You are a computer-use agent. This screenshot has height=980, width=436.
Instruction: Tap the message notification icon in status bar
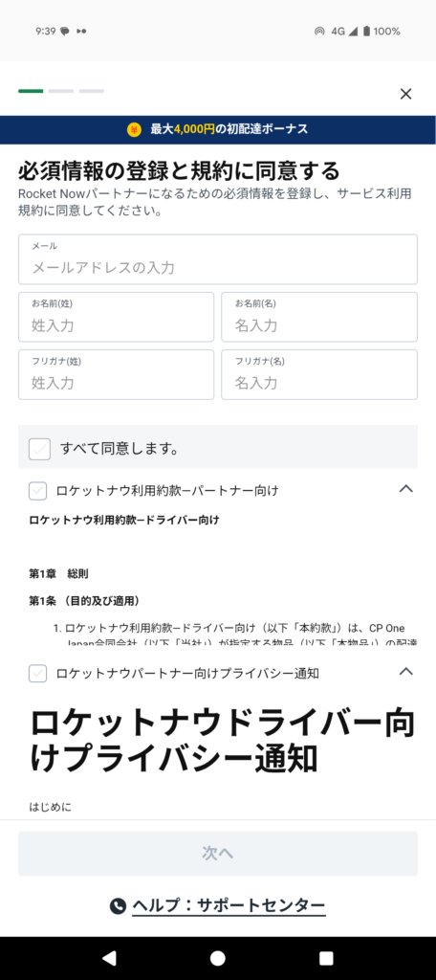pos(65,31)
